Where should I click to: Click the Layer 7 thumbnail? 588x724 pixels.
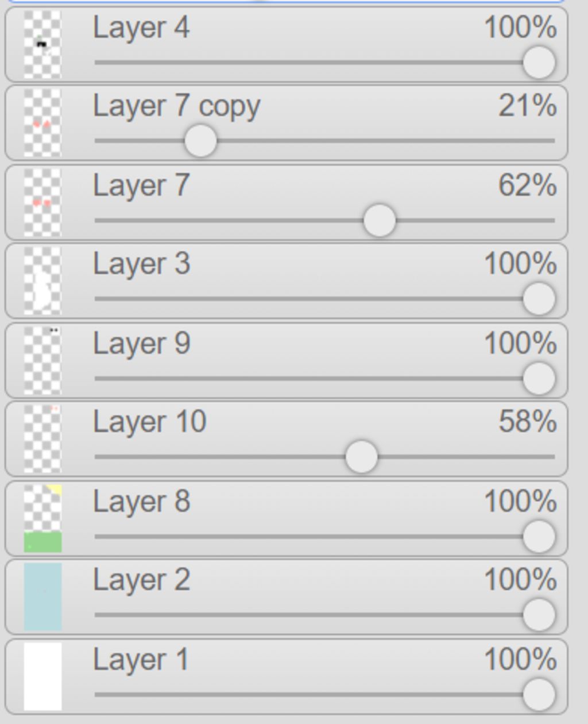pos(42,202)
